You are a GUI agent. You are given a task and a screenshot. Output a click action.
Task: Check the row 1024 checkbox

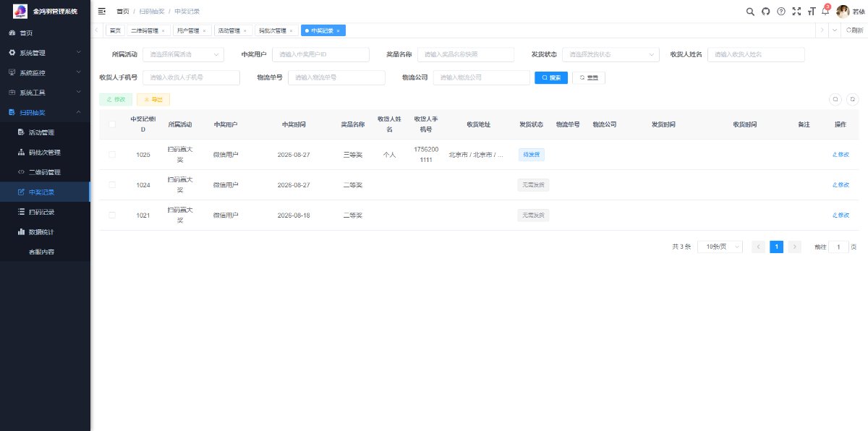coord(112,185)
